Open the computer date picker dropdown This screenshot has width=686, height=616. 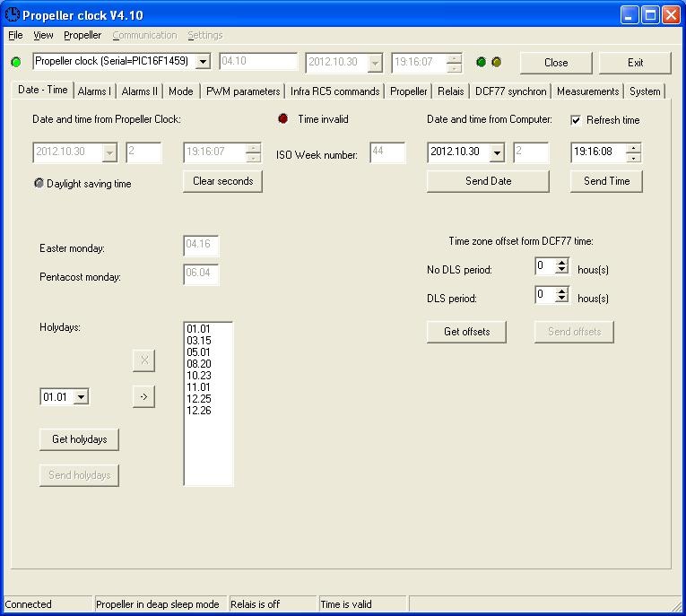click(497, 152)
